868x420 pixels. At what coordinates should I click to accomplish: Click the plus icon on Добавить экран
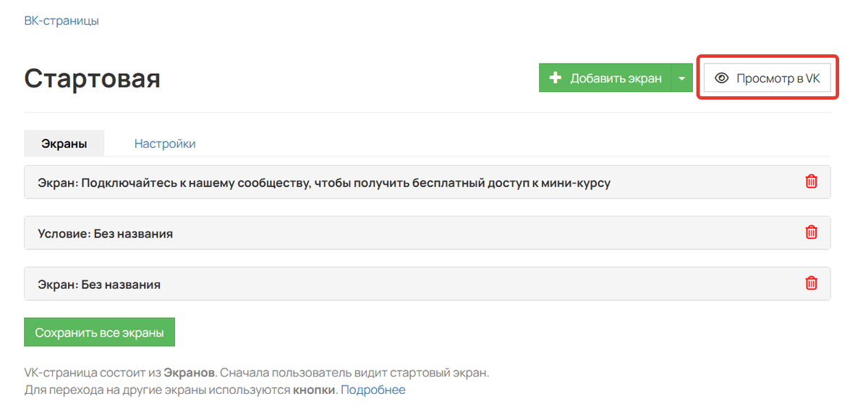(556, 78)
